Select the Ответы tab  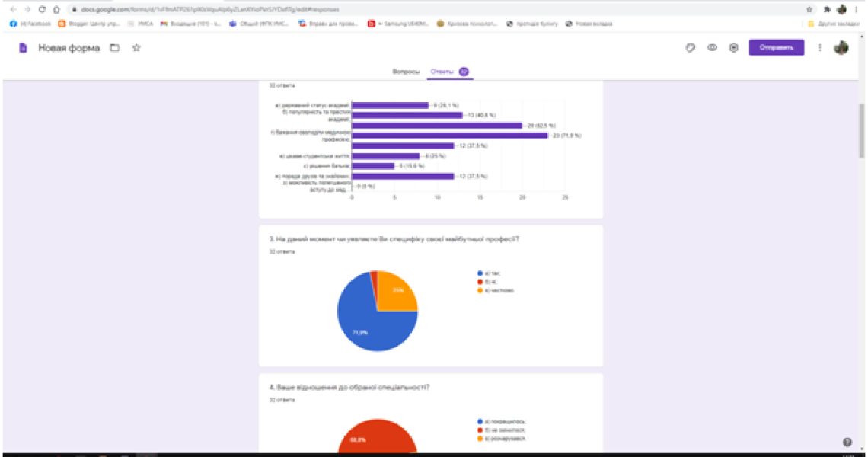(449, 72)
